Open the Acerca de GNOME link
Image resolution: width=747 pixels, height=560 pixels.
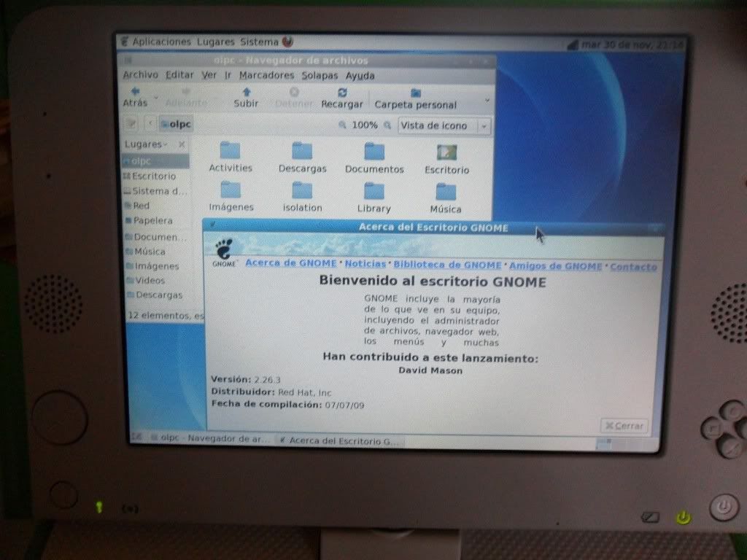click(290, 262)
